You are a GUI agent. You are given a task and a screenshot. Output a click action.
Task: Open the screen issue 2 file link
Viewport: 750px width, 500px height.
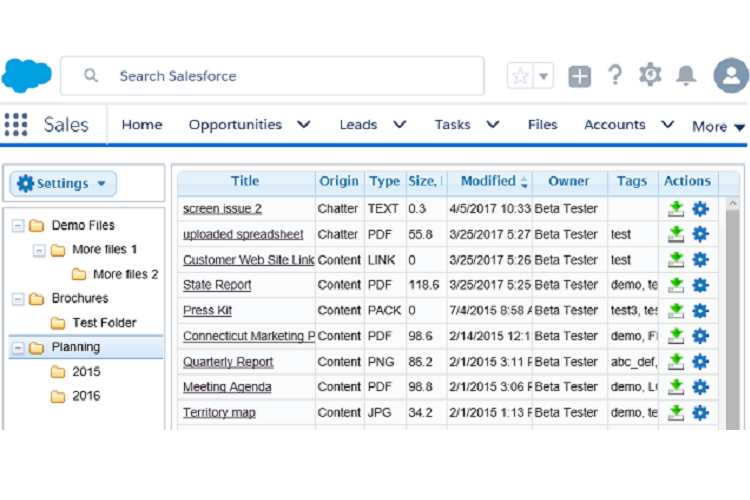pyautogui.click(x=222, y=209)
